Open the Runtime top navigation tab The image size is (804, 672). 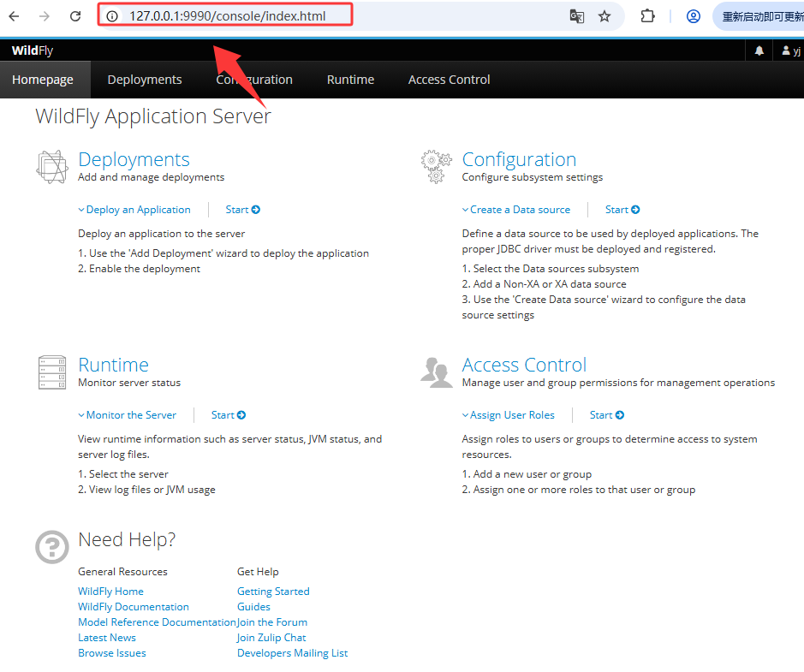point(351,80)
